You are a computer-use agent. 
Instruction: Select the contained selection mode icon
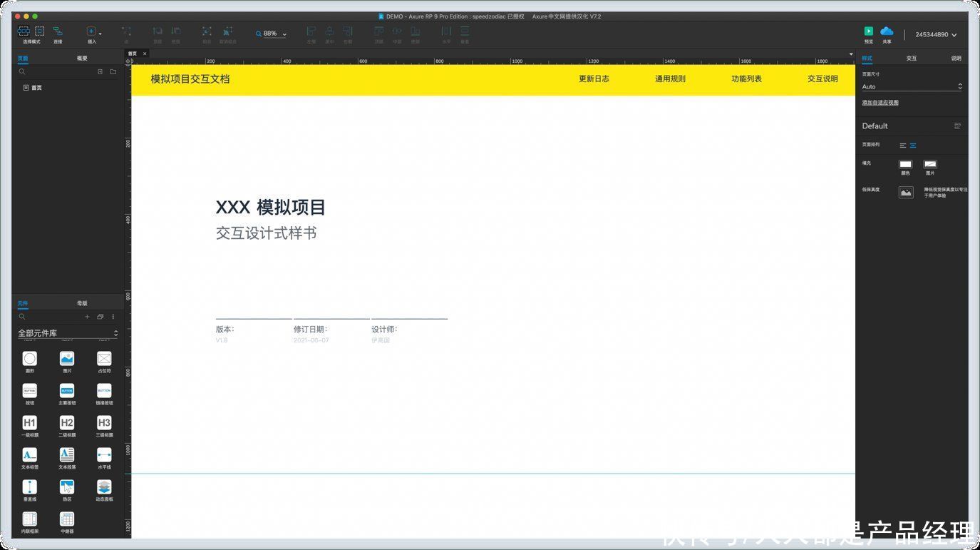point(40,31)
